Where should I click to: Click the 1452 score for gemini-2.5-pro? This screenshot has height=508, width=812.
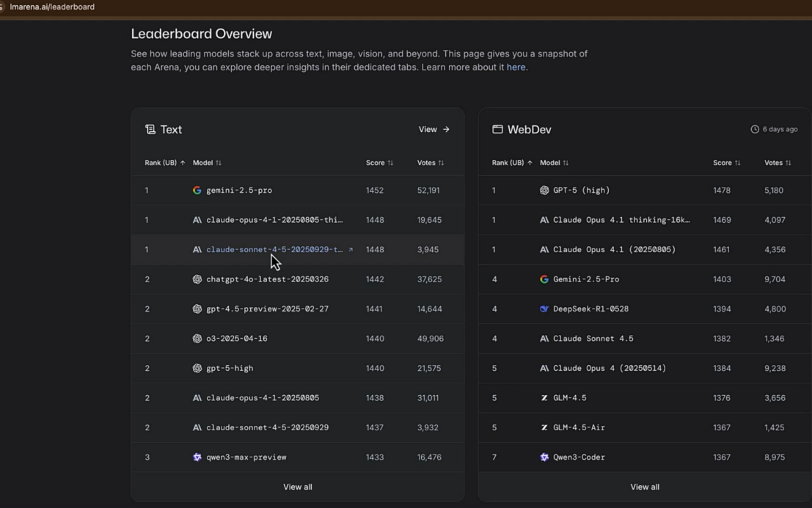374,191
